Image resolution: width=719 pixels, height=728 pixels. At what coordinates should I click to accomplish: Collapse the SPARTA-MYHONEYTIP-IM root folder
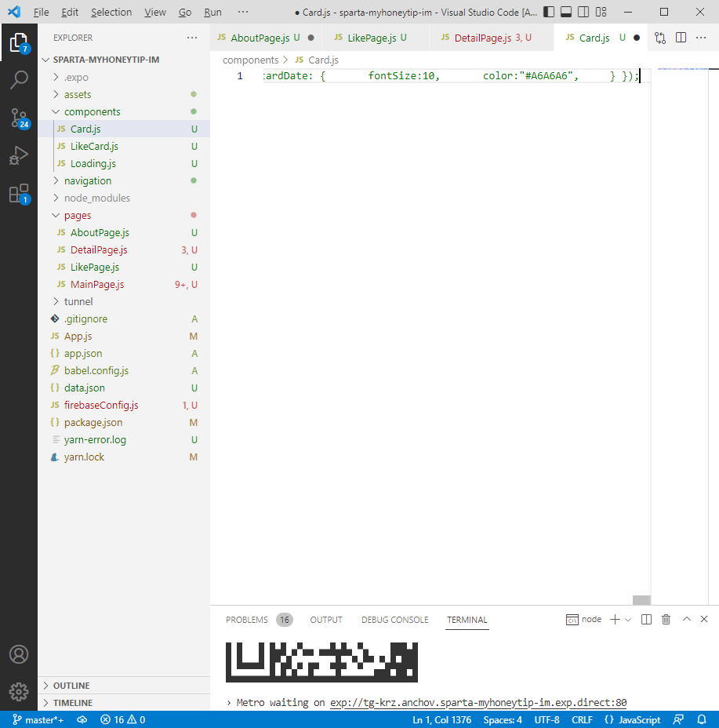pos(123,60)
